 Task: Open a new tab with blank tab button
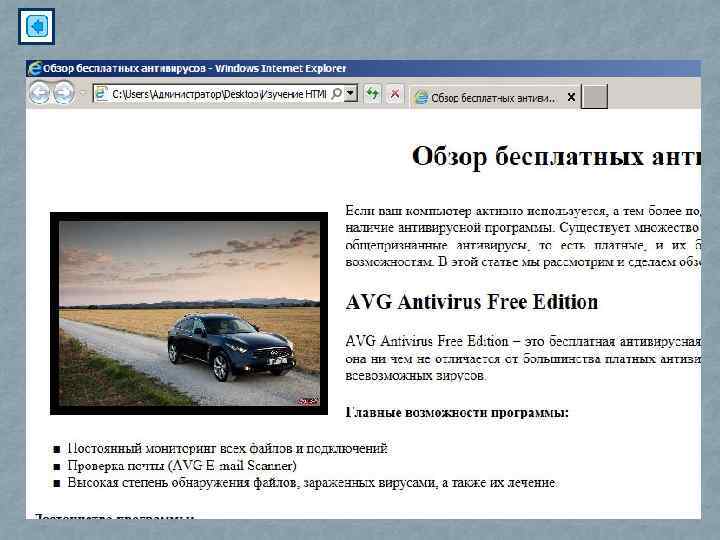[x=594, y=96]
